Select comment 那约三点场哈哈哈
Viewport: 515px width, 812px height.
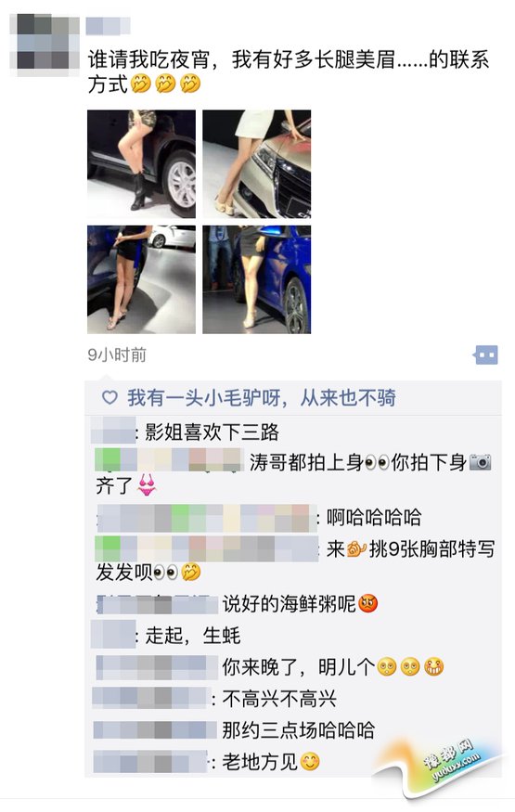234,730
